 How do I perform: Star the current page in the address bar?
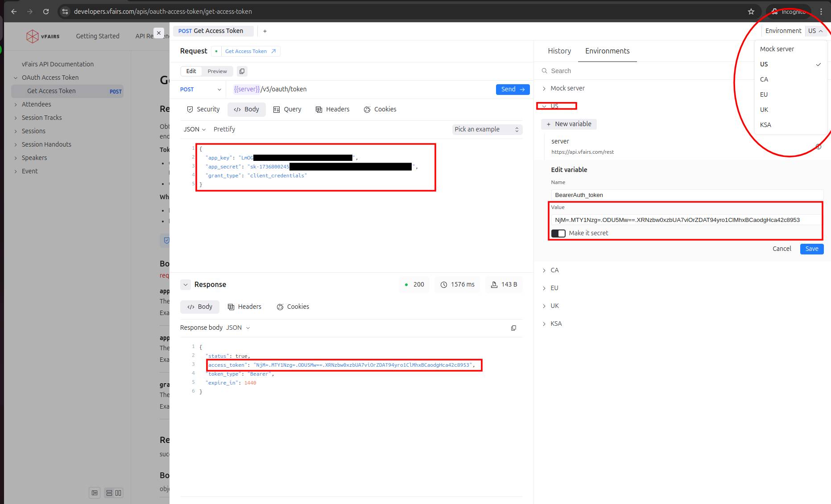751,11
